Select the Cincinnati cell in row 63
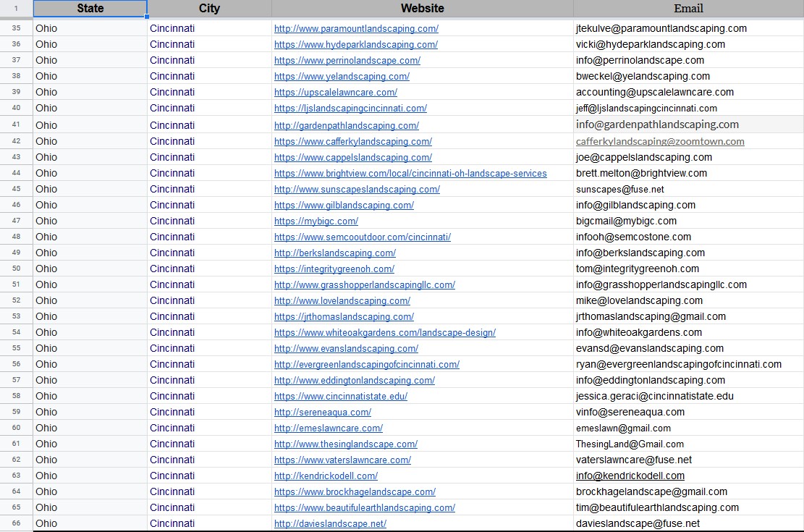The width and height of the screenshot is (804, 532). [x=209, y=475]
